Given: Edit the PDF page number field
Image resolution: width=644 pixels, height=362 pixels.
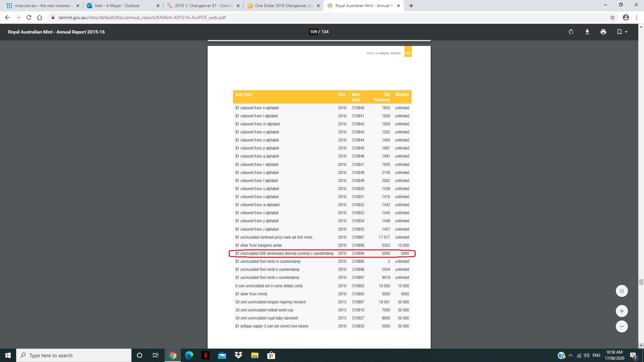Looking at the screenshot, I should coord(313,32).
